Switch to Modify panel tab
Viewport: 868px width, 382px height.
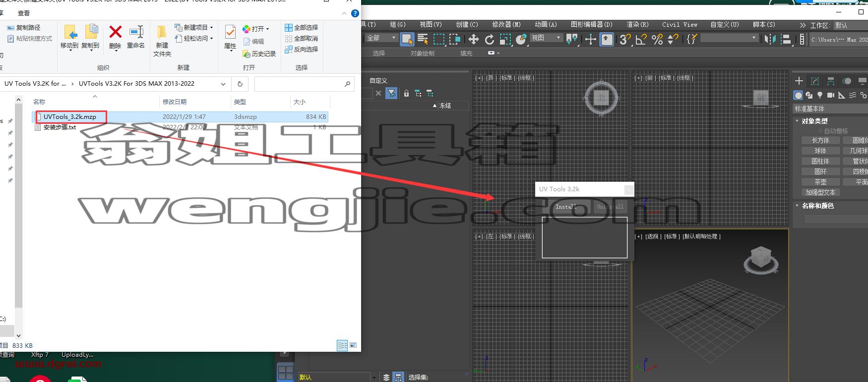click(x=815, y=81)
